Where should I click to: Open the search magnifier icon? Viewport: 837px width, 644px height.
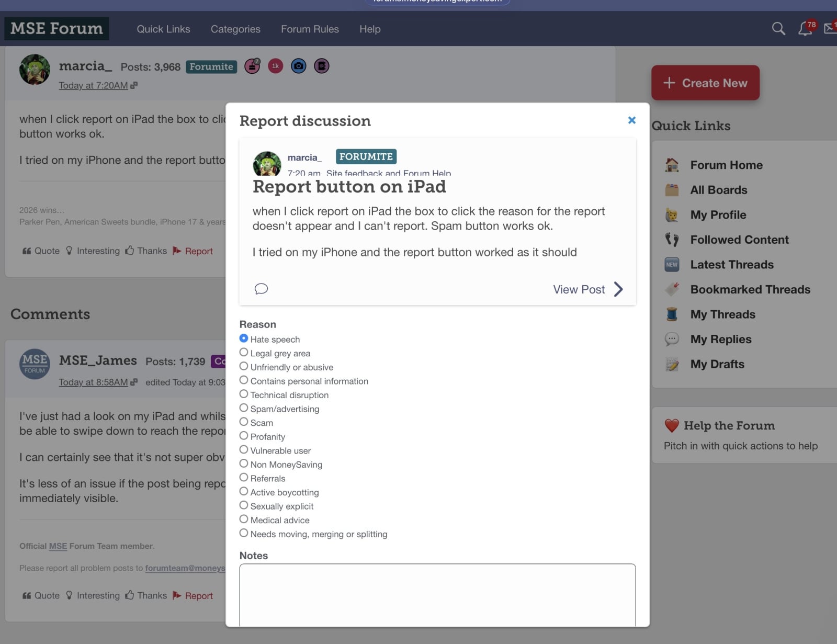(x=778, y=29)
